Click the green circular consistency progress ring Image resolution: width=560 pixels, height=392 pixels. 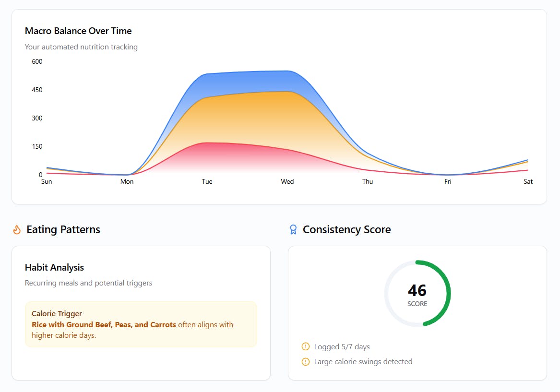417,294
